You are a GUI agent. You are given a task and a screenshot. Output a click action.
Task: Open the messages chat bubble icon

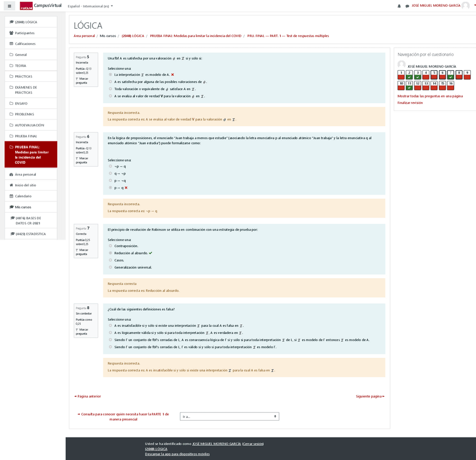407,6
